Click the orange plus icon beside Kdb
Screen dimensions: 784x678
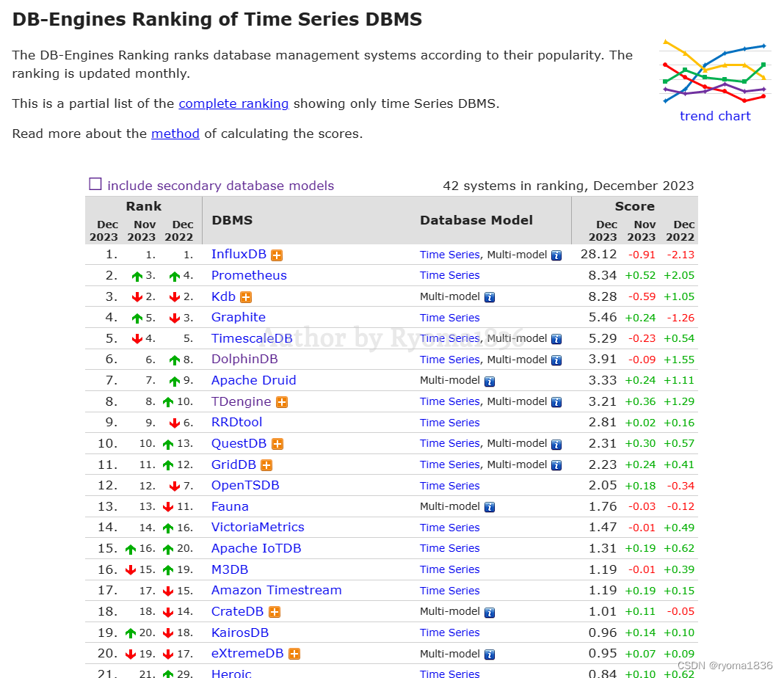245,297
